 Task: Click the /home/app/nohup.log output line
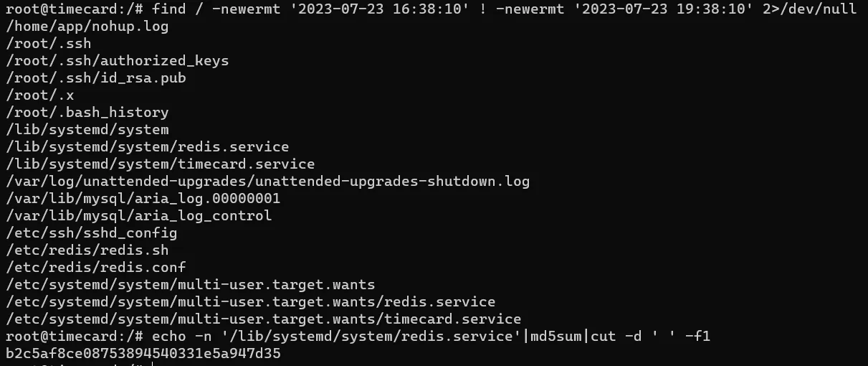(x=87, y=27)
